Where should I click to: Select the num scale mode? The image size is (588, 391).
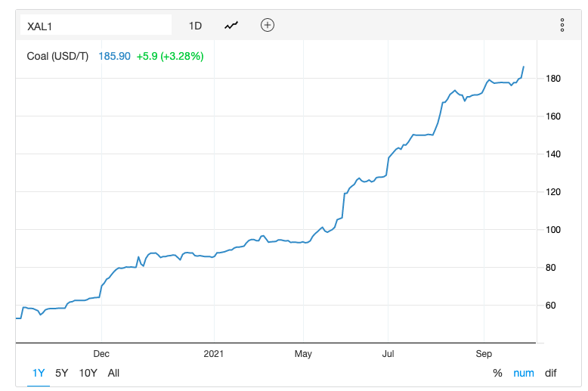(x=524, y=373)
